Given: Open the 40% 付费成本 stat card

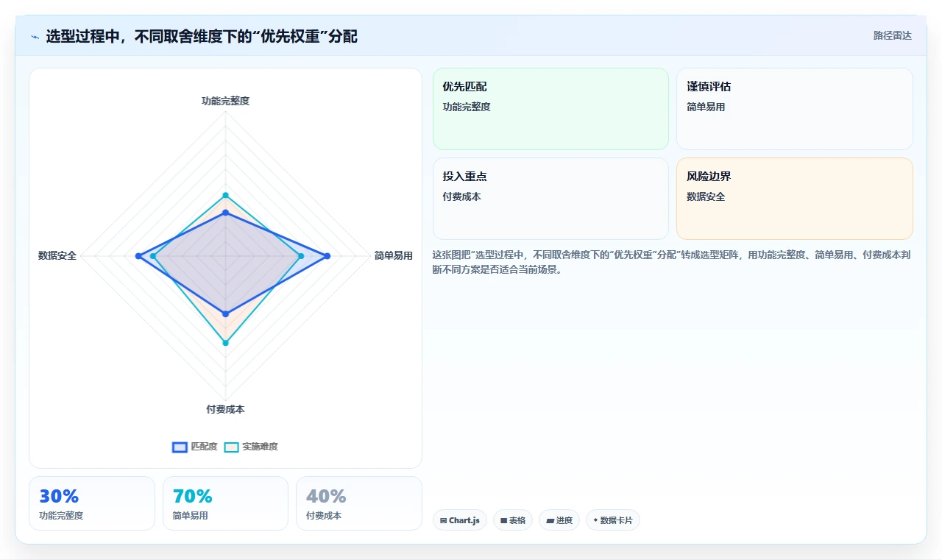Looking at the screenshot, I should (359, 503).
